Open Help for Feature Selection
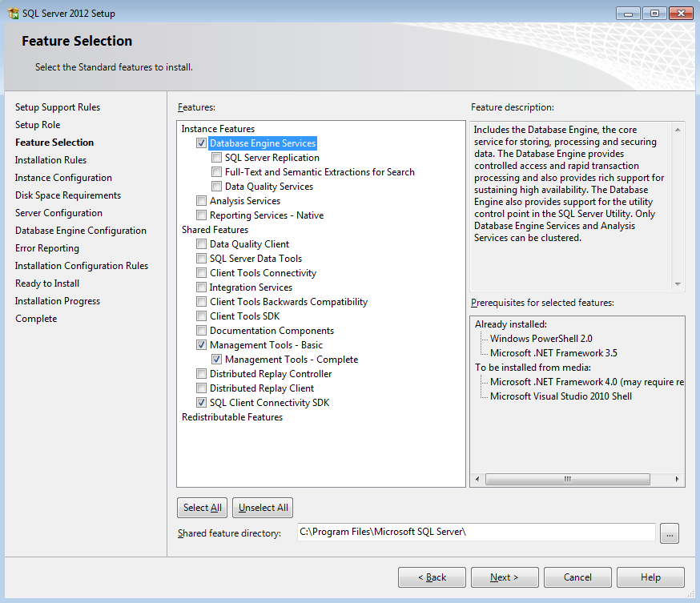The image size is (700, 603). [x=650, y=577]
